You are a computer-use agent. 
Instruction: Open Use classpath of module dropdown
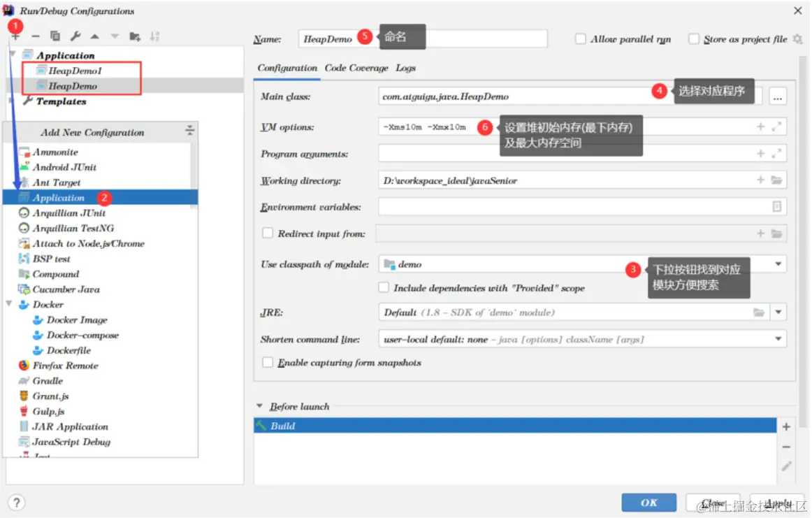pyautogui.click(x=778, y=264)
